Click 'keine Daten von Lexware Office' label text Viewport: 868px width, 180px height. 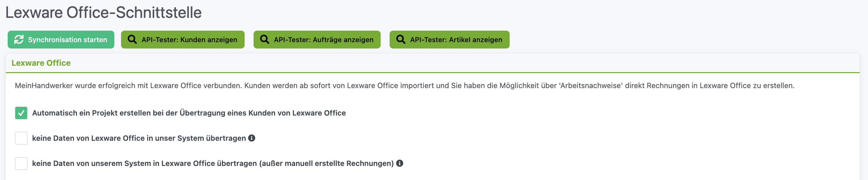click(139, 138)
